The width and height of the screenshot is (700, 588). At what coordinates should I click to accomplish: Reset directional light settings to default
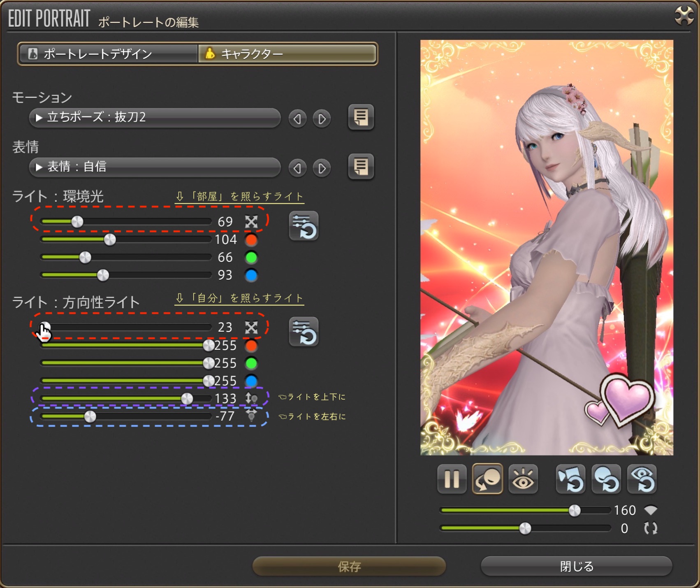tap(304, 332)
